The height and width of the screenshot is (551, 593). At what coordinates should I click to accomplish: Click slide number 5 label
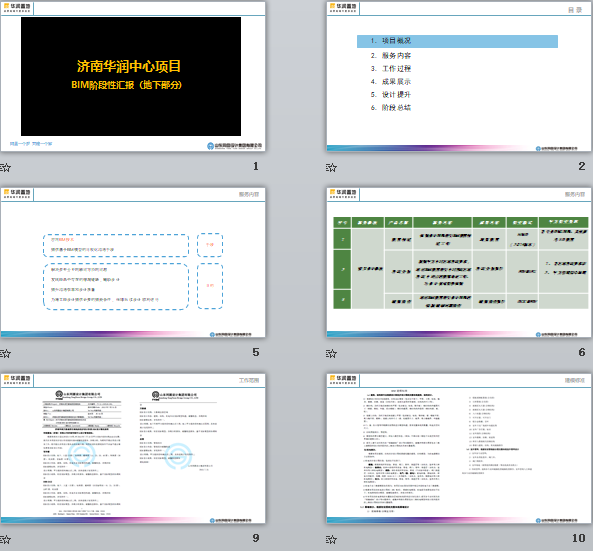[x=256, y=352]
